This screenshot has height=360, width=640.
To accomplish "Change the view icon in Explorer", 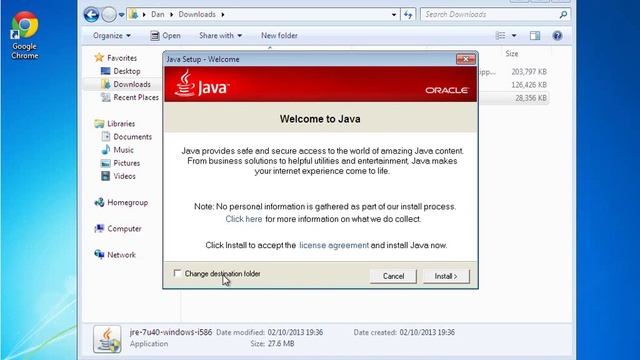I will click(x=500, y=36).
